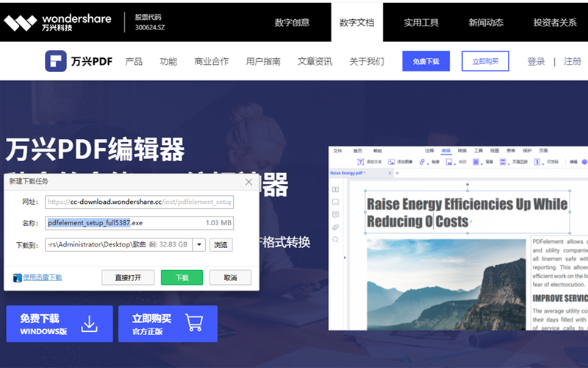Open the 功能 navigation menu
Screen dimensions: 588x368
(168, 62)
